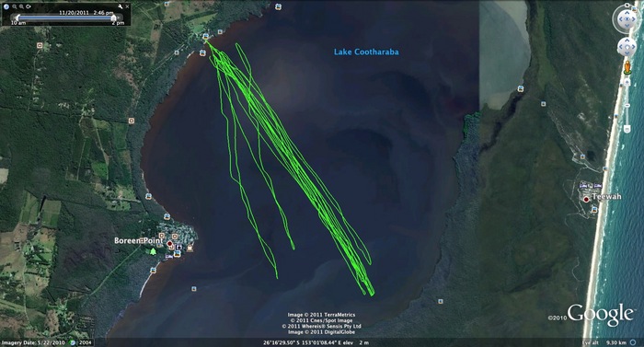
Task: Rotate view right with Look joystick arrow
Action: tap(633, 19)
